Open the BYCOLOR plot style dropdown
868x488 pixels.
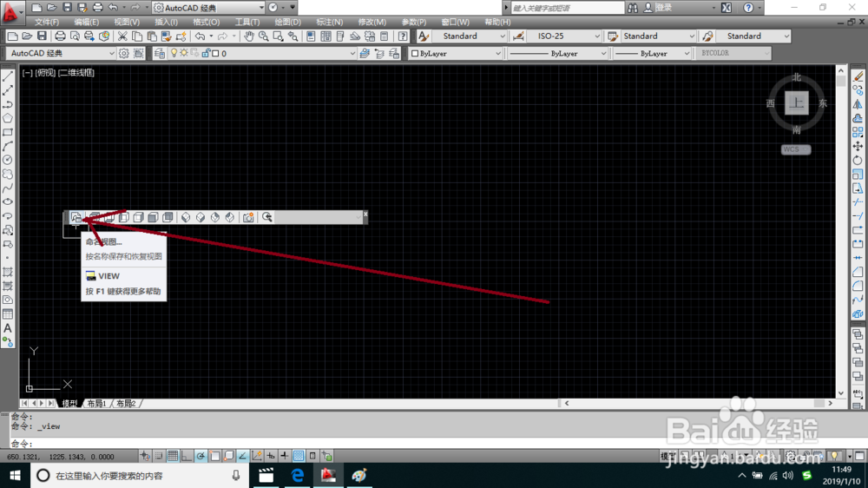733,53
